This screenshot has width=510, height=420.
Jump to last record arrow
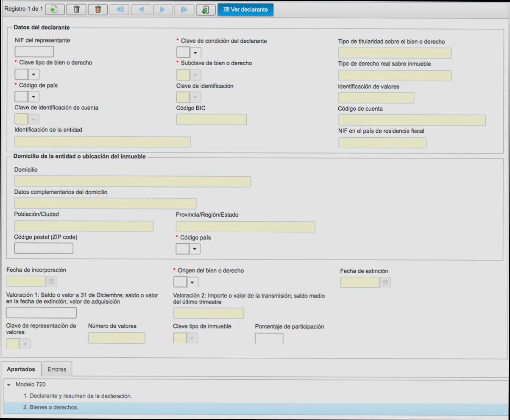pyautogui.click(x=184, y=10)
